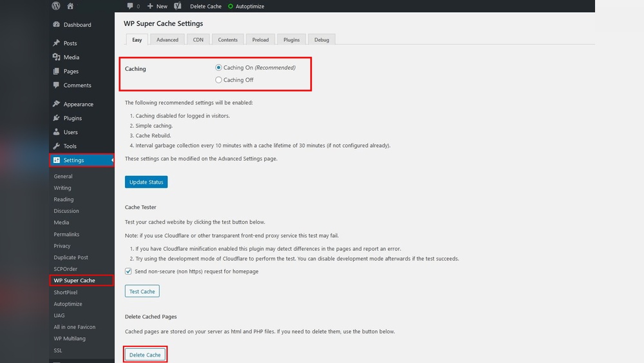Click the Settings label in the sidebar

[74, 160]
